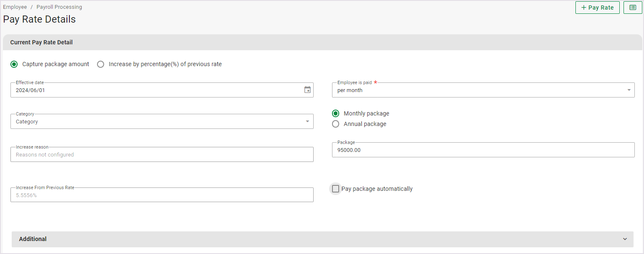Click the chevron on the Additional section

pyautogui.click(x=625, y=239)
